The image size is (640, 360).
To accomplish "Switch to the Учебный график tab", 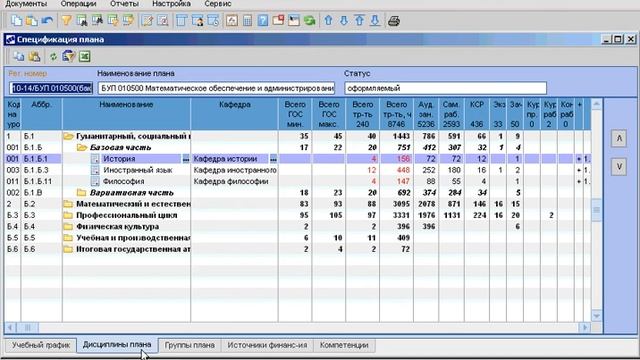I will point(41,345).
